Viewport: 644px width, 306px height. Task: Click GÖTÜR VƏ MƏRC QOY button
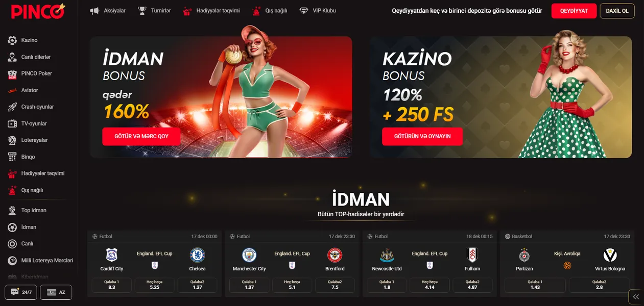(x=141, y=137)
